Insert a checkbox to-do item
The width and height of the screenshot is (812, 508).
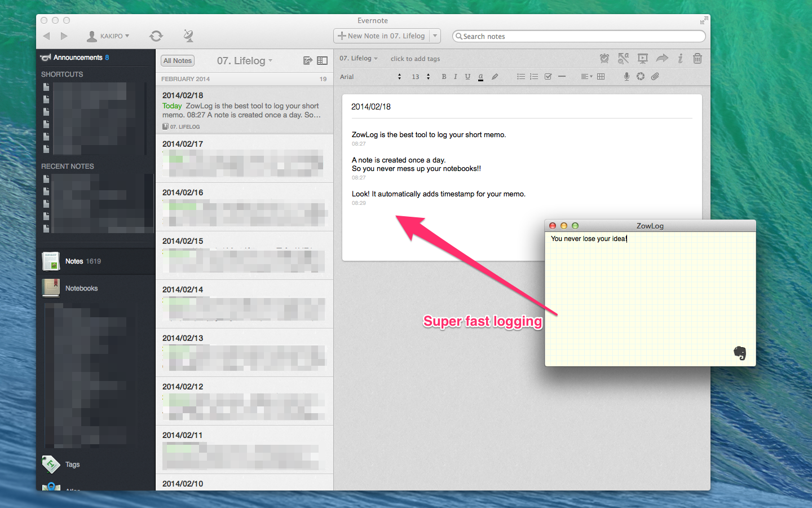click(548, 77)
